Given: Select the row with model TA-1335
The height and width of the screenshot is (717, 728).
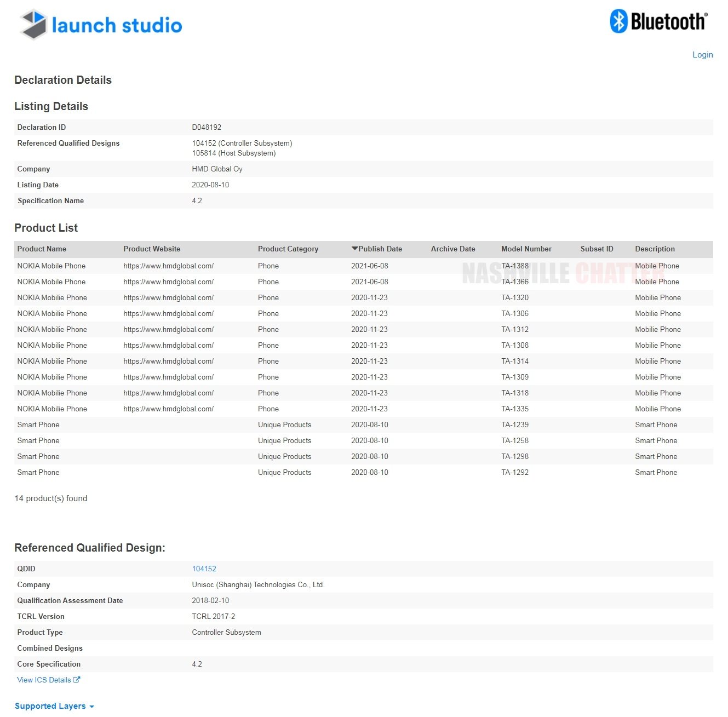Looking at the screenshot, I should [x=515, y=409].
